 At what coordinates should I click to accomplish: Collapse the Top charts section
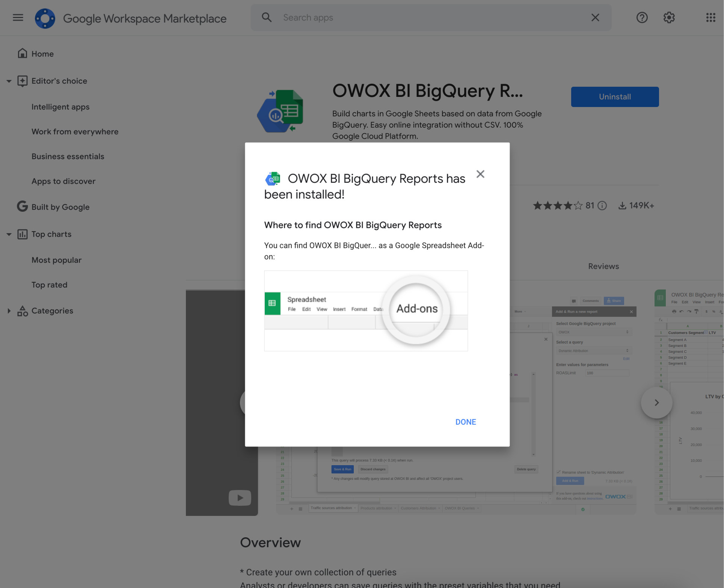coord(9,234)
